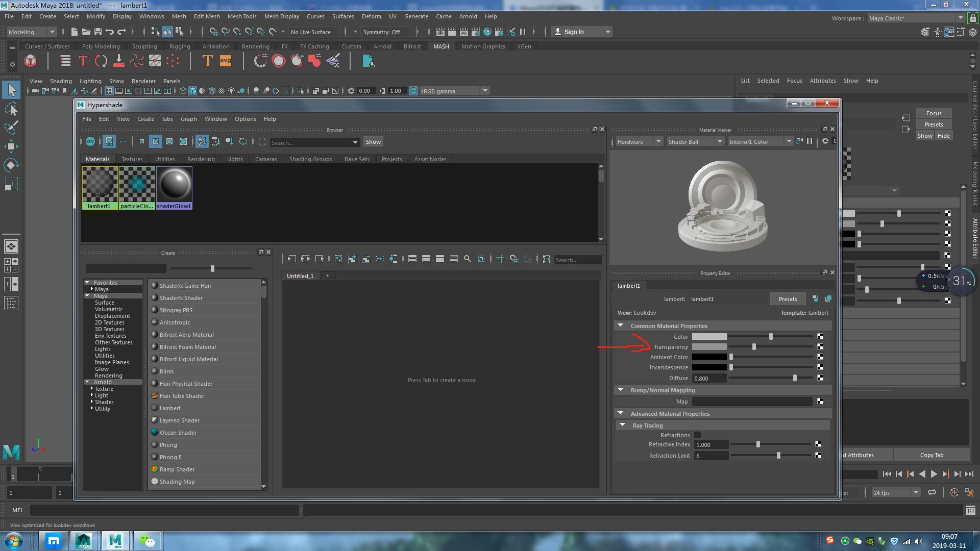This screenshot has height=551, width=980.
Task: Click the Hypershade graph search magnifier icon
Action: point(467,259)
